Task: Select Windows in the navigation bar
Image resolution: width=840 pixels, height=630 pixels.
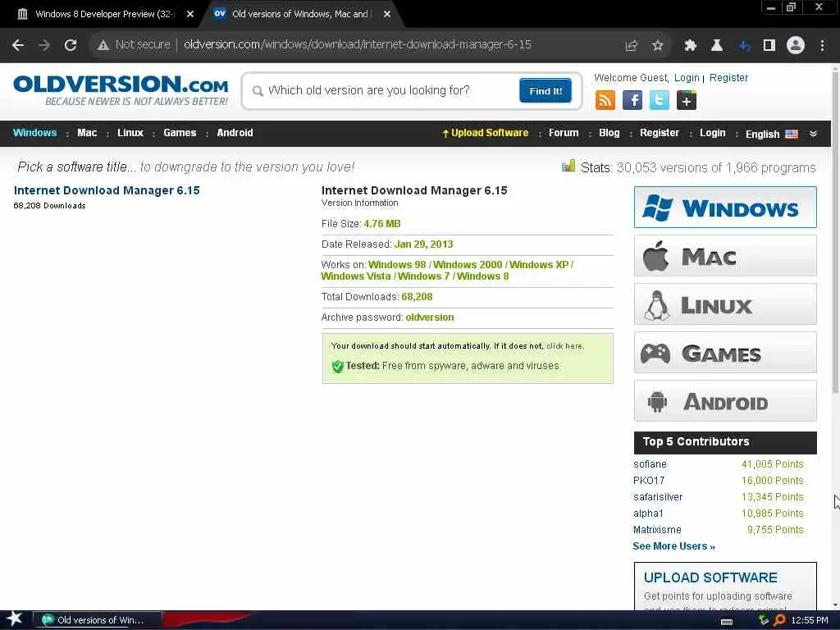Action: coord(34,133)
